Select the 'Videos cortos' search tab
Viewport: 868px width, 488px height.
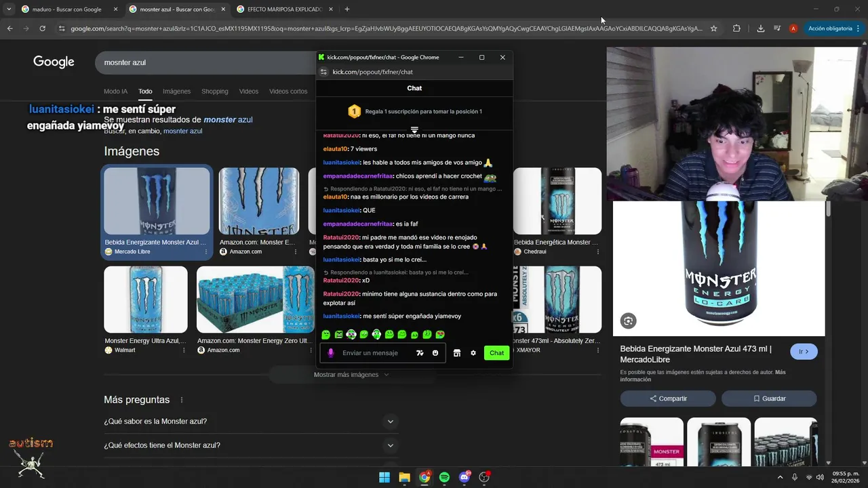288,91
